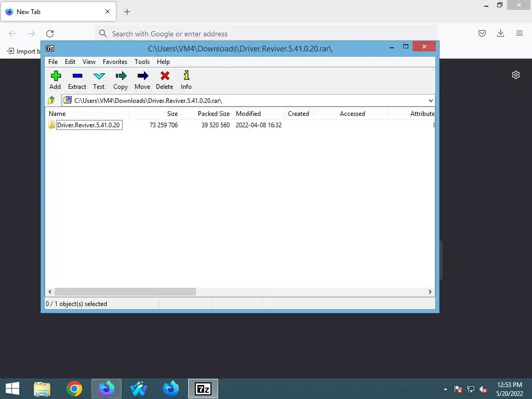
Task: Click the packed size value 39 520 560
Action: tap(216, 125)
